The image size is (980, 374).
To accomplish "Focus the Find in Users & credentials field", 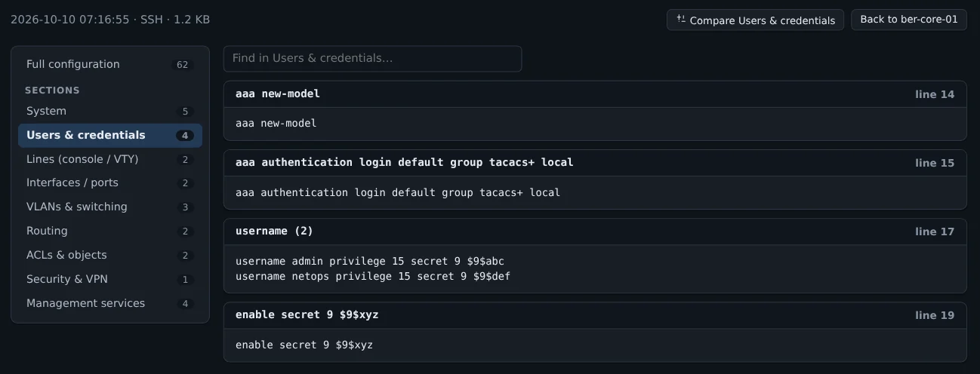I will 372,59.
